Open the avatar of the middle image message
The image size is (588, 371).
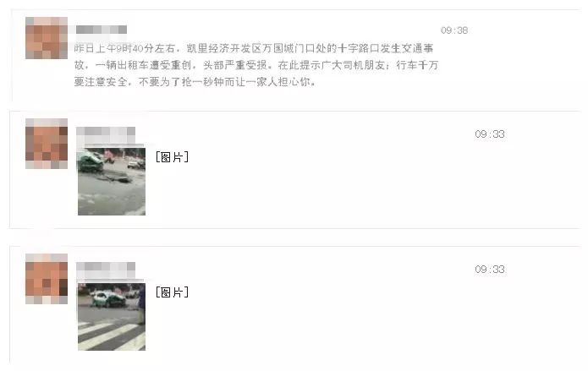47,144
